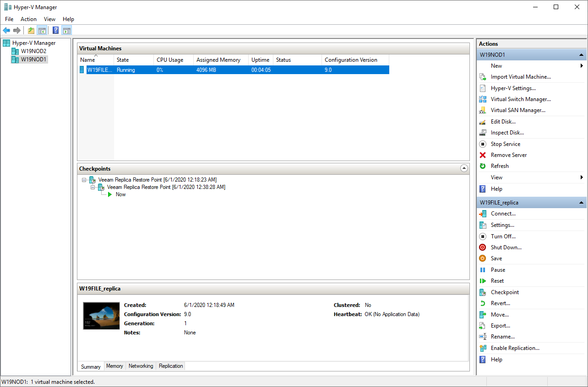
Task: Select the Summary tab
Action: (x=91, y=366)
